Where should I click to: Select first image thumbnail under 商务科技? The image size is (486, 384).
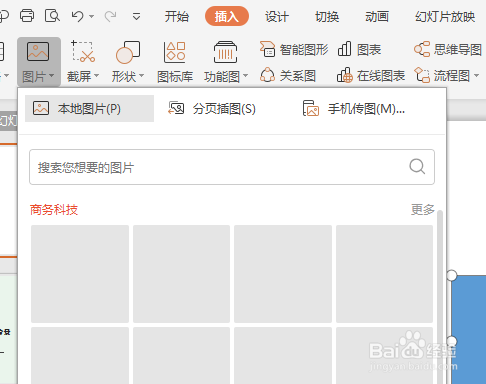80,274
